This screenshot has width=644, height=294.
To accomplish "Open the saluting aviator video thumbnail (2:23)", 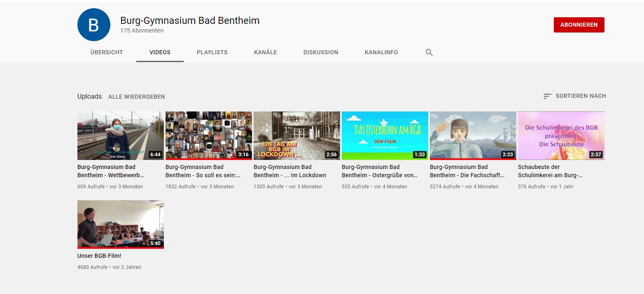I will coord(473,136).
